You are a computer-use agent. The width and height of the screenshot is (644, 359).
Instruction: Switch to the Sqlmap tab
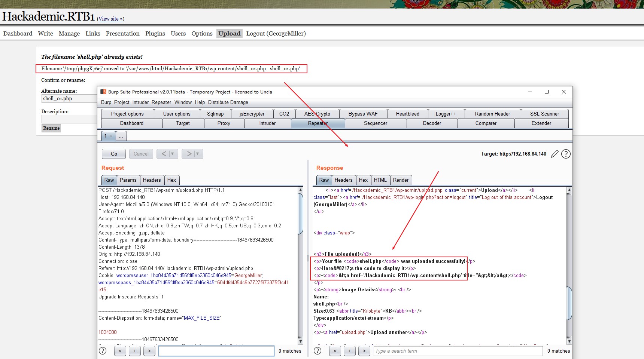pyautogui.click(x=215, y=114)
